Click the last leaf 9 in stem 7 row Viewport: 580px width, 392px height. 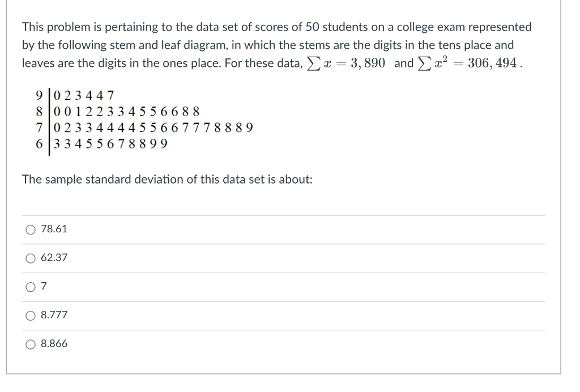(250, 127)
